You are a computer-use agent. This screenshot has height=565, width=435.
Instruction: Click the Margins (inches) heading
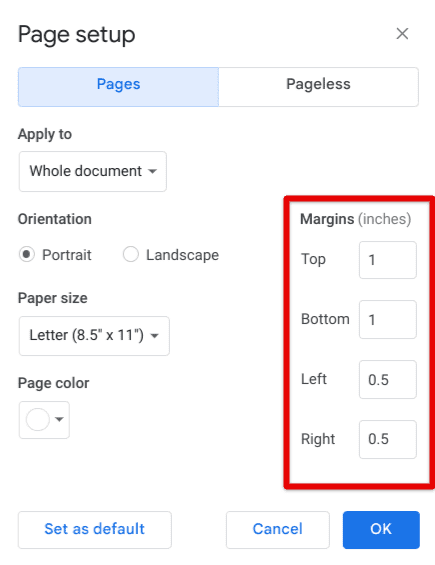tap(356, 219)
